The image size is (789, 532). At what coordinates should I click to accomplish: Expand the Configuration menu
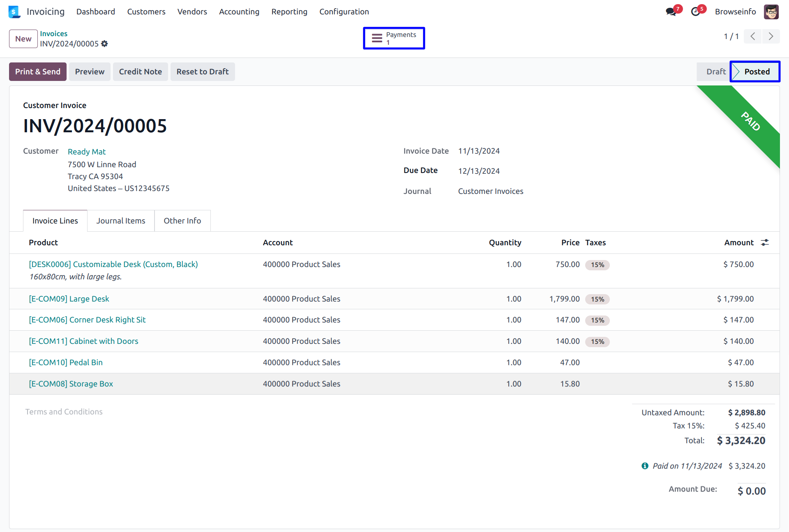[x=344, y=12]
